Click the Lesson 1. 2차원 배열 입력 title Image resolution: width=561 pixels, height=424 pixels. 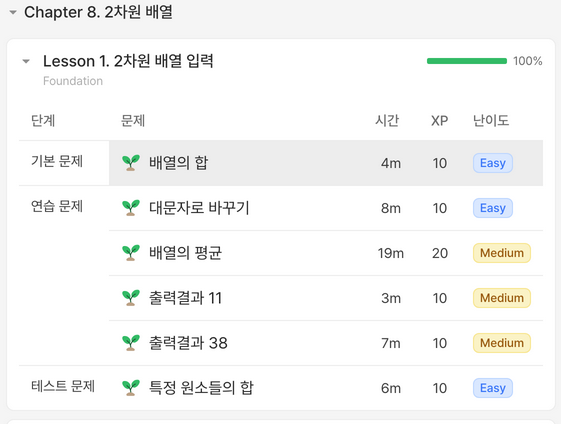128,61
